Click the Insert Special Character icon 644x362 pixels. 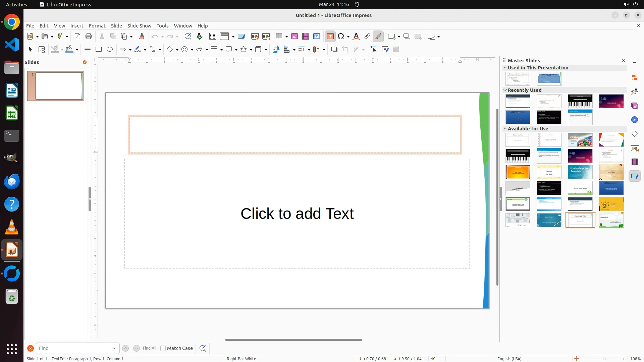(341, 37)
